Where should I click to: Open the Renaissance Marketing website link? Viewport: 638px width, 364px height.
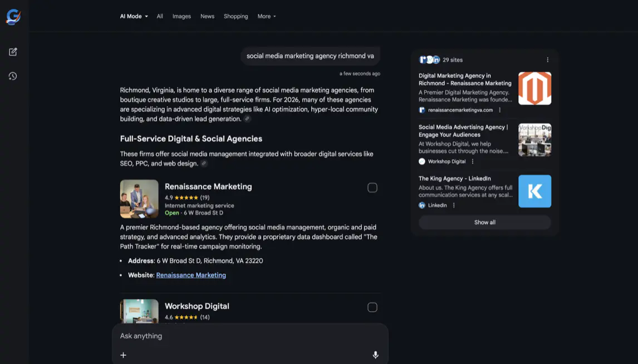191,274
